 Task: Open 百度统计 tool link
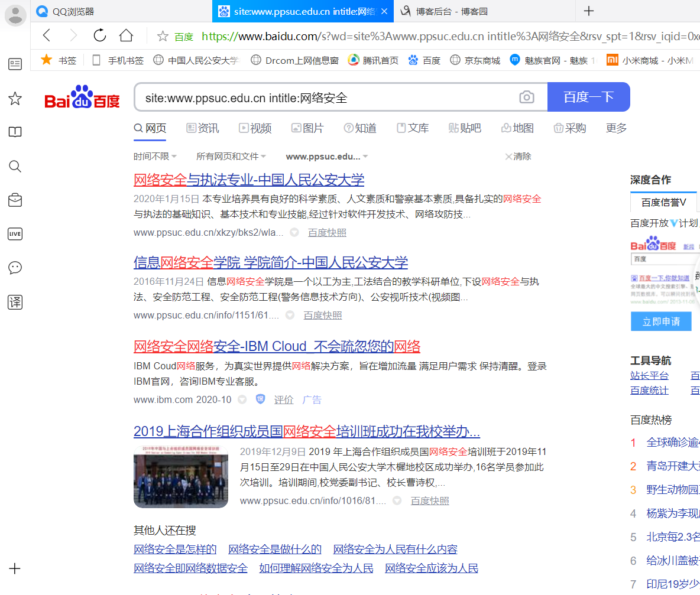pyautogui.click(x=650, y=391)
